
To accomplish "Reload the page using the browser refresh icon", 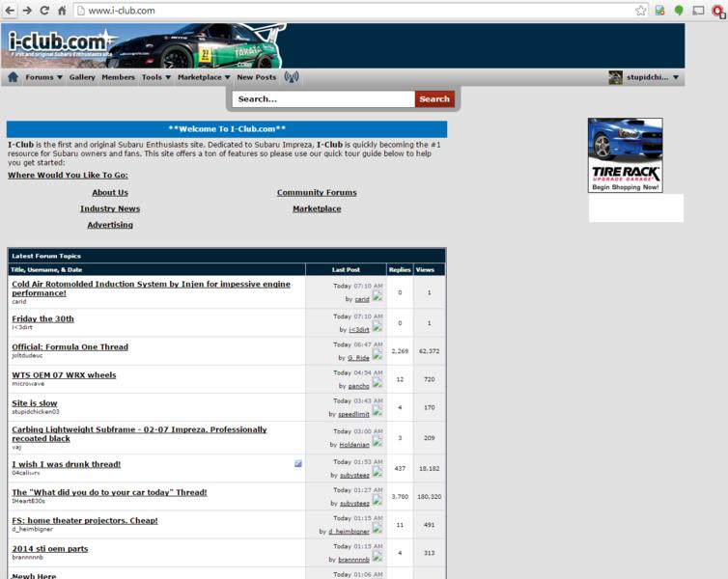I will [44, 11].
